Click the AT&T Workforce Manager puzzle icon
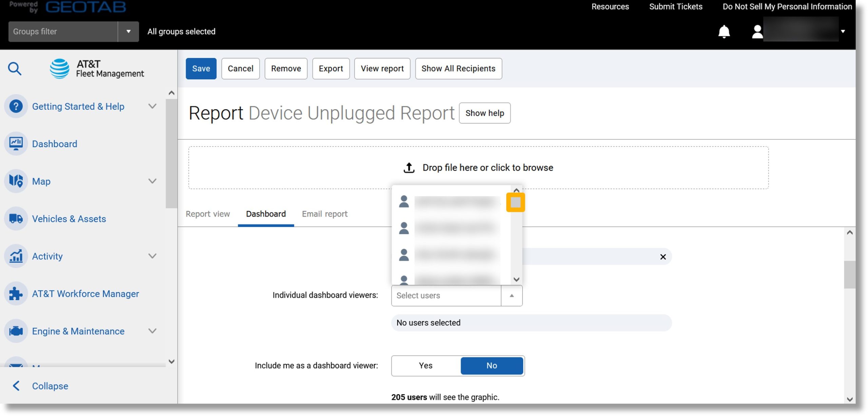This screenshot has width=868, height=416. click(16, 294)
